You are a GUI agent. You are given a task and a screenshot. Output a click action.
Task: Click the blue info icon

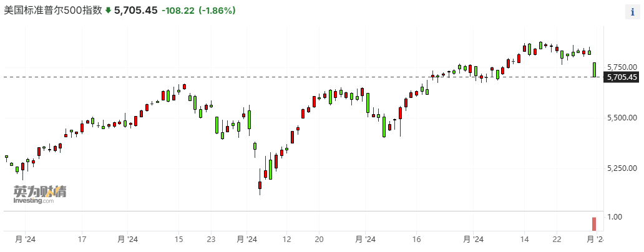click(x=633, y=12)
